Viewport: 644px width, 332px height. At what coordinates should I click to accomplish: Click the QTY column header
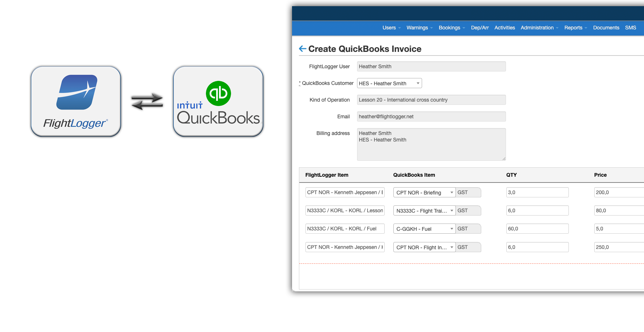(x=511, y=175)
